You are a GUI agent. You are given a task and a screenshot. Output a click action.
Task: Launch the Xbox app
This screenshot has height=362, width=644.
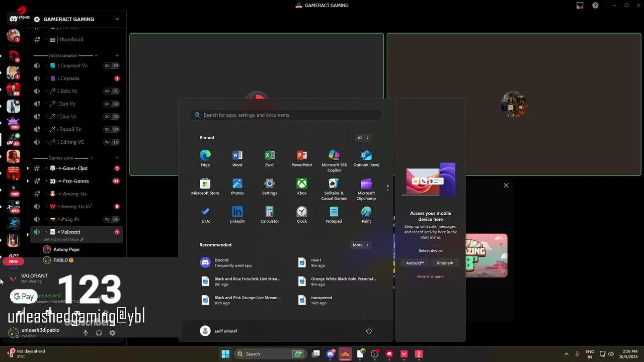pos(301,187)
